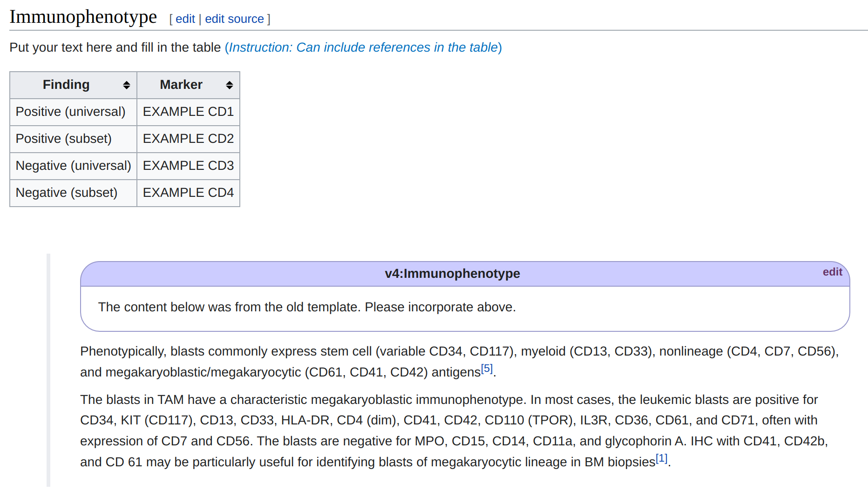Viewport: 868px width, 504px height.
Task: Click the EXAMPLE CD1 cell
Action: (188, 112)
